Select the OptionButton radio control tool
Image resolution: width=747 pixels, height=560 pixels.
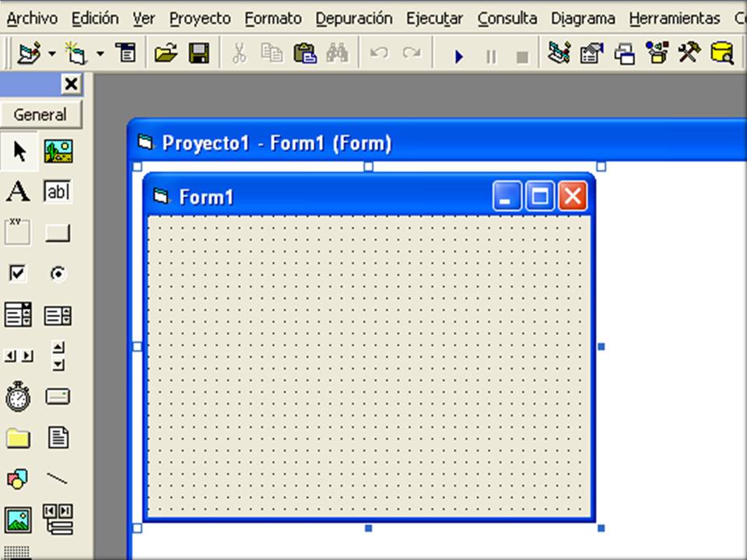click(x=57, y=273)
